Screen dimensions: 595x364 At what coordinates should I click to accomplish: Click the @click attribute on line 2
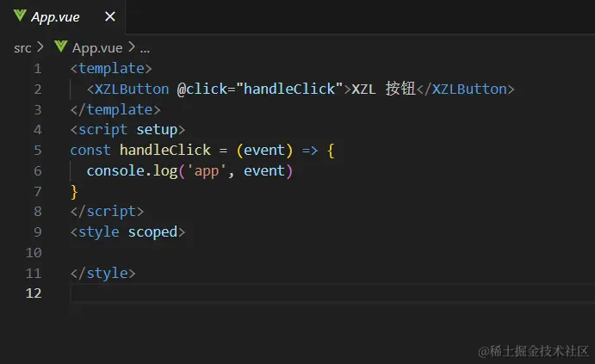pos(202,89)
